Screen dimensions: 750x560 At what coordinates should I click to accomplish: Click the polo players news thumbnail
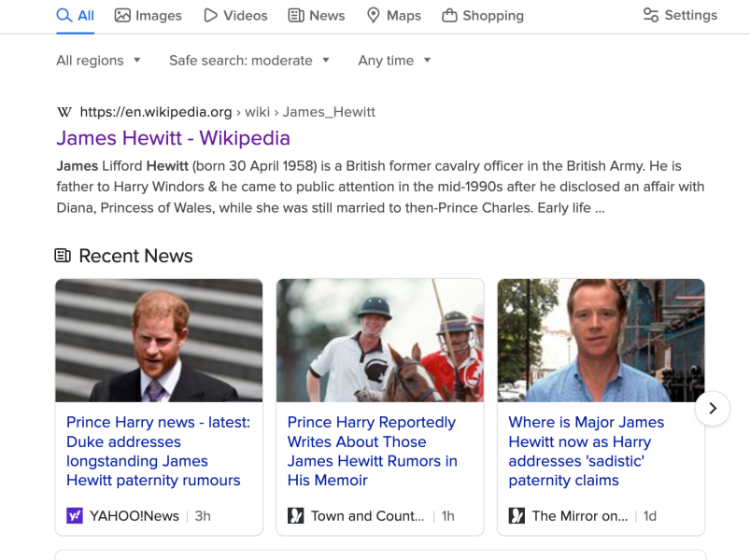pos(379,341)
